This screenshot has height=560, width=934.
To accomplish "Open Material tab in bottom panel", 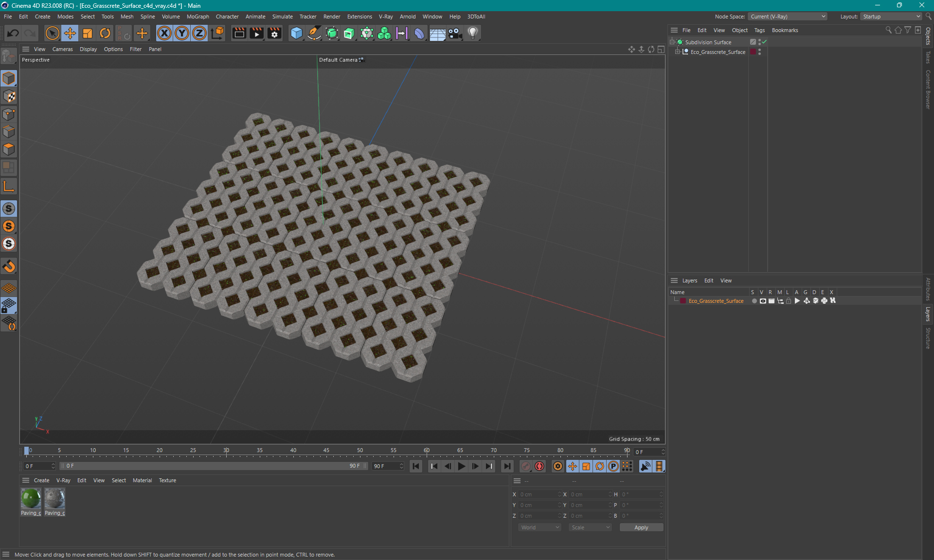I will 142,480.
